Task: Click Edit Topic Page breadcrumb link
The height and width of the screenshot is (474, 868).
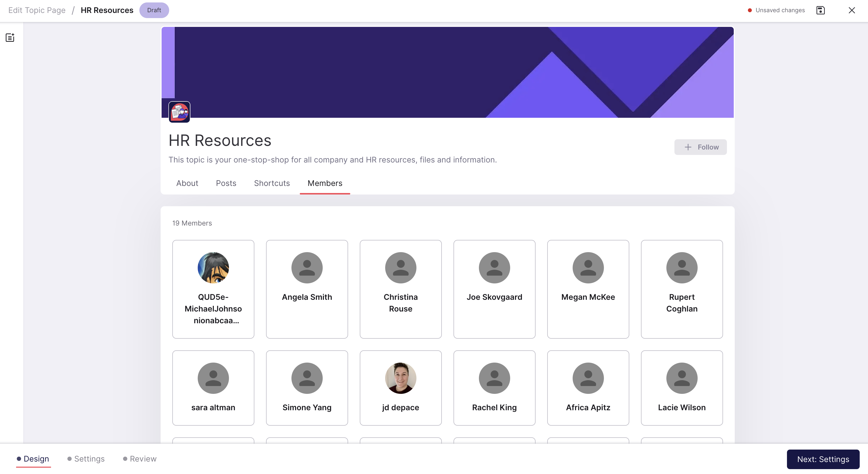Action: pyautogui.click(x=37, y=10)
